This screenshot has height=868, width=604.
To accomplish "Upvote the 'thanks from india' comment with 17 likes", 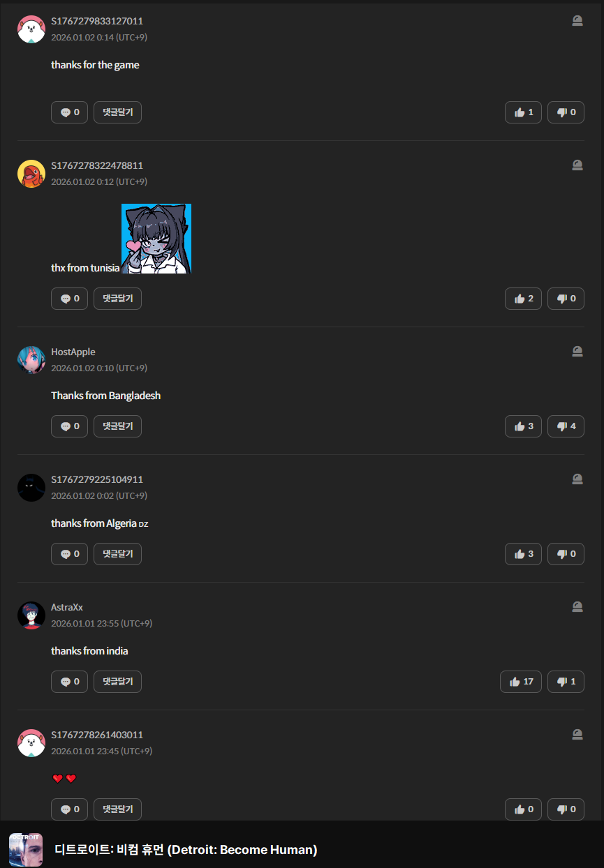I will (521, 682).
